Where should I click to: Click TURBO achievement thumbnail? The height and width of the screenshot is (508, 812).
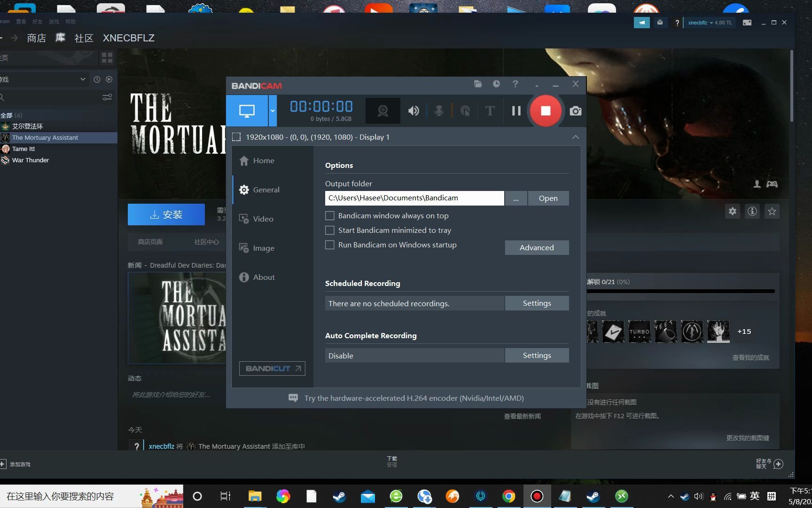click(x=639, y=332)
